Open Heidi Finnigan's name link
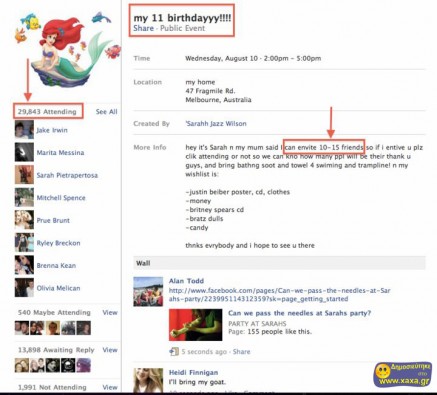Image resolution: width=437 pixels, height=395 pixels. click(193, 372)
